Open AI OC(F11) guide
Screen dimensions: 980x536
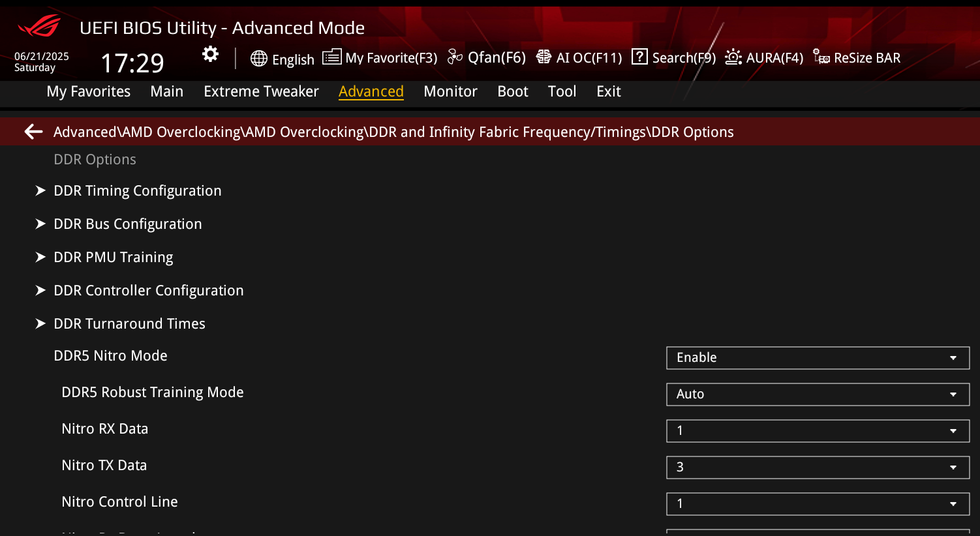(x=589, y=58)
